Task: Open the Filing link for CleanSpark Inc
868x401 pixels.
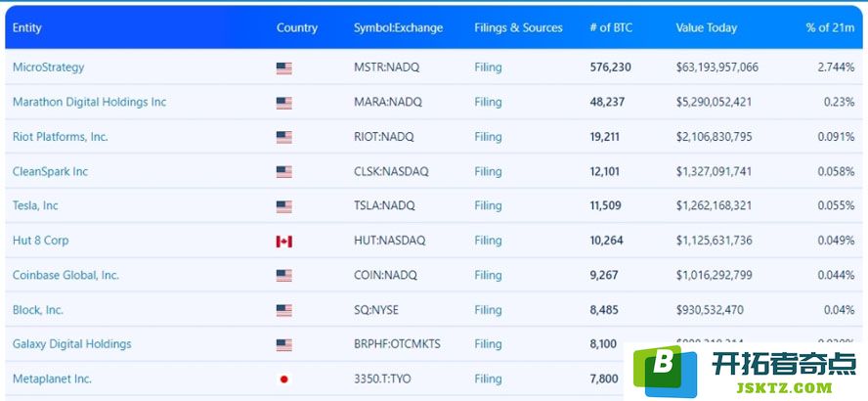Action: pos(488,172)
